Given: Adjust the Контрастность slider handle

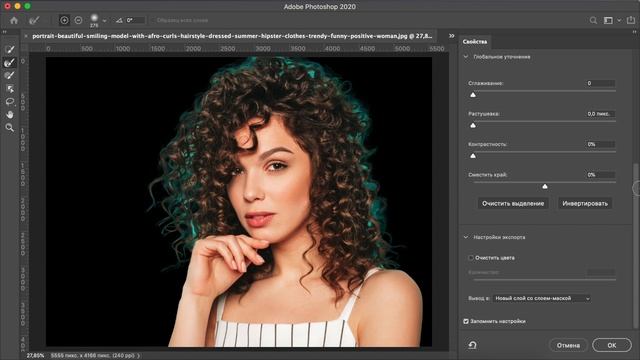Looking at the screenshot, I should (x=473, y=156).
